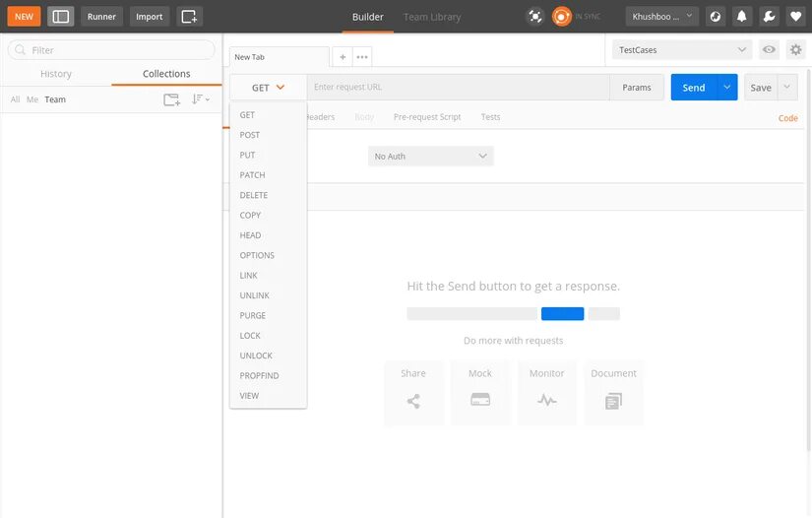Open the Code link

(787, 118)
